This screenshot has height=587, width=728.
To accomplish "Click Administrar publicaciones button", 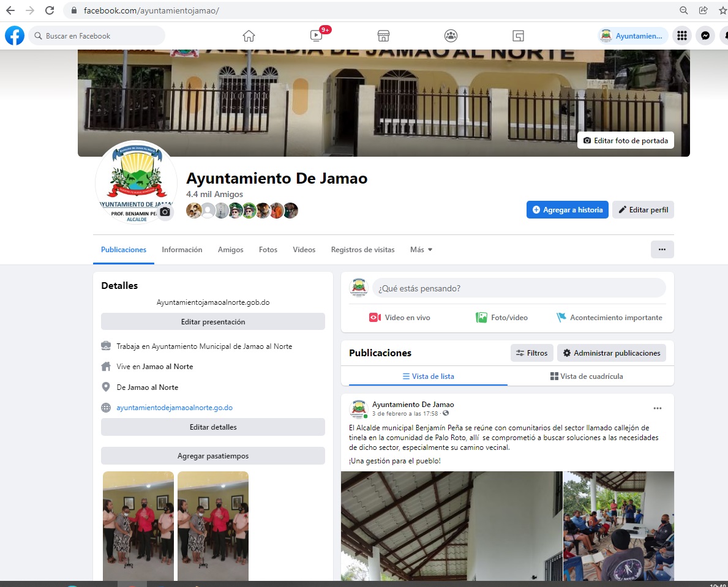I will 612,353.
